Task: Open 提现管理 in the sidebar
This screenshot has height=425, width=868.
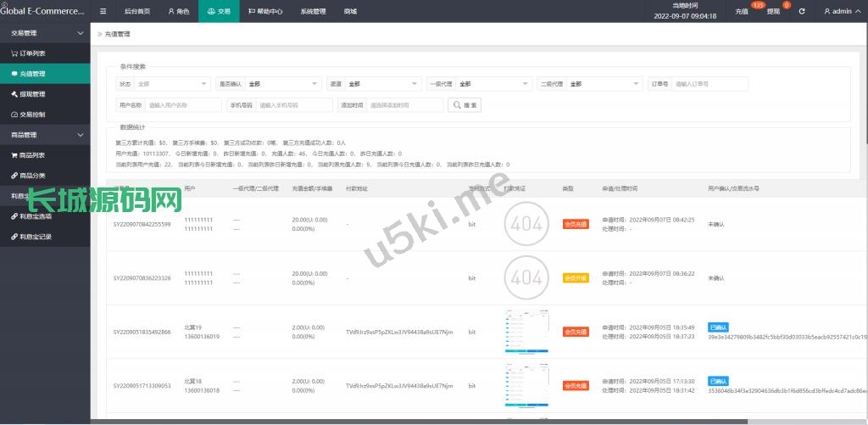Action: pyautogui.click(x=34, y=93)
